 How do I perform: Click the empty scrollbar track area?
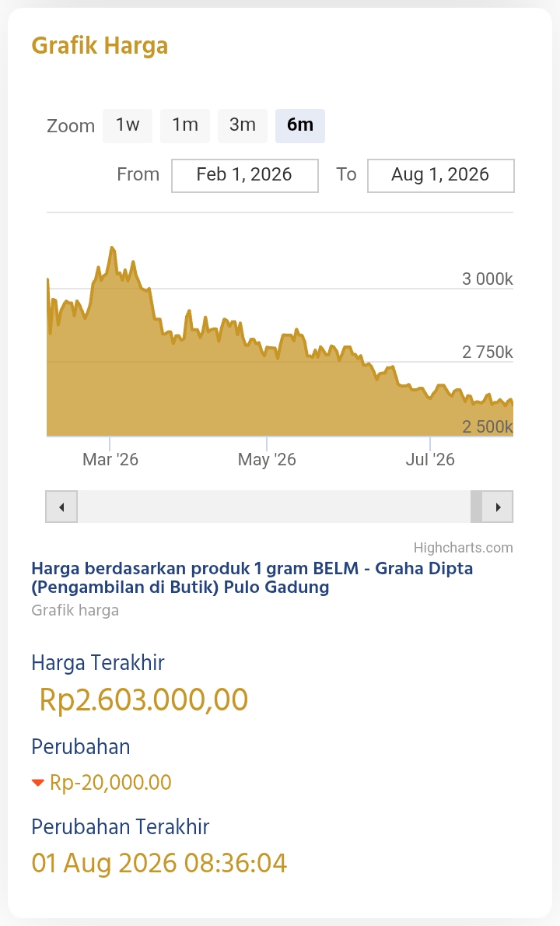(274, 507)
